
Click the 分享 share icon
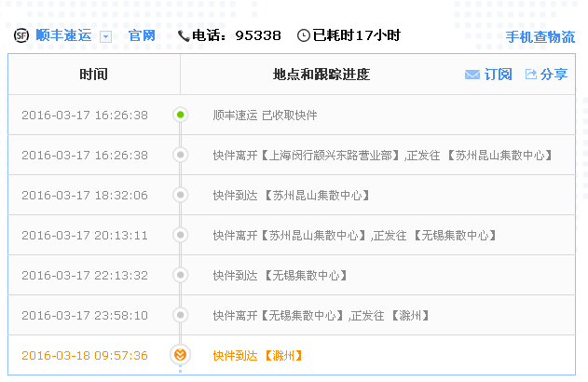(x=531, y=75)
